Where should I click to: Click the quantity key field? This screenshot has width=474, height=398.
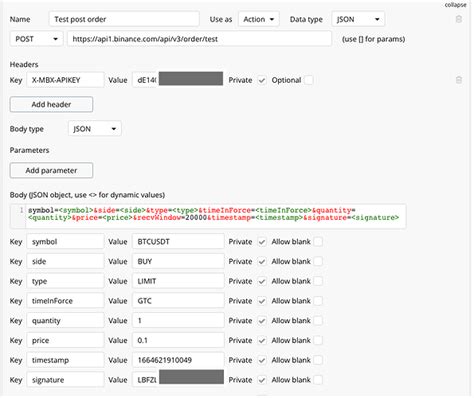pyautogui.click(x=65, y=321)
